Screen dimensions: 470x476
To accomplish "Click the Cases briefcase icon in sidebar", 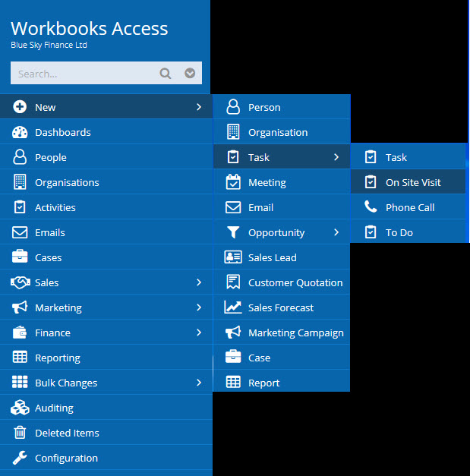I will click(20, 256).
